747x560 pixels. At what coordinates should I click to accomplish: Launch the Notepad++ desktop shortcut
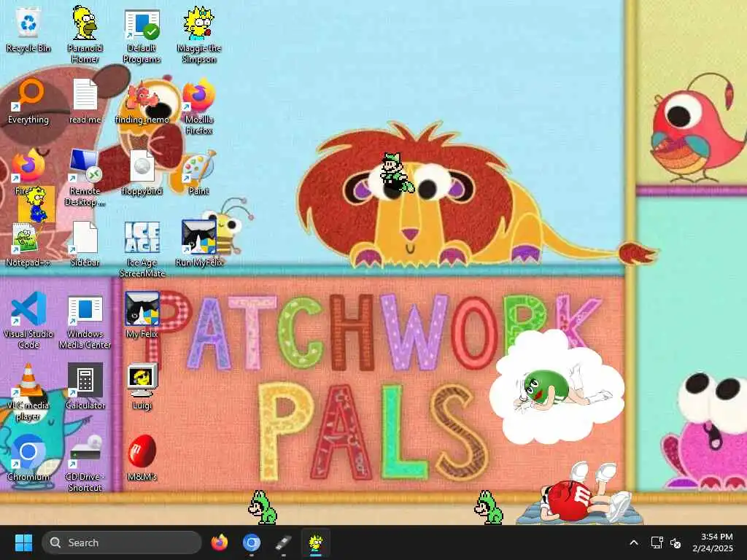[28, 244]
